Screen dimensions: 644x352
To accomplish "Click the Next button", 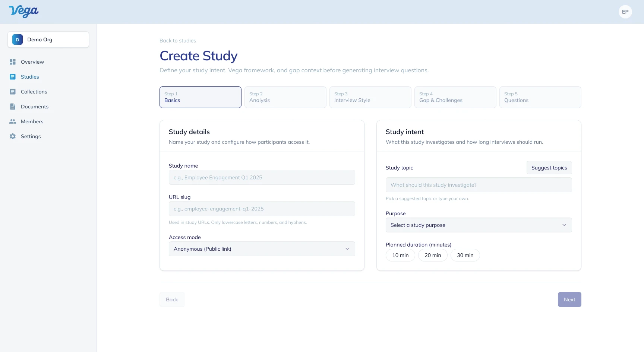I will coord(569,299).
